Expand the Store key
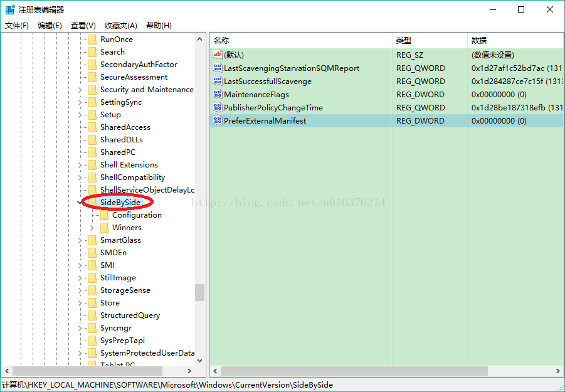This screenshot has width=565, height=392. coord(80,303)
